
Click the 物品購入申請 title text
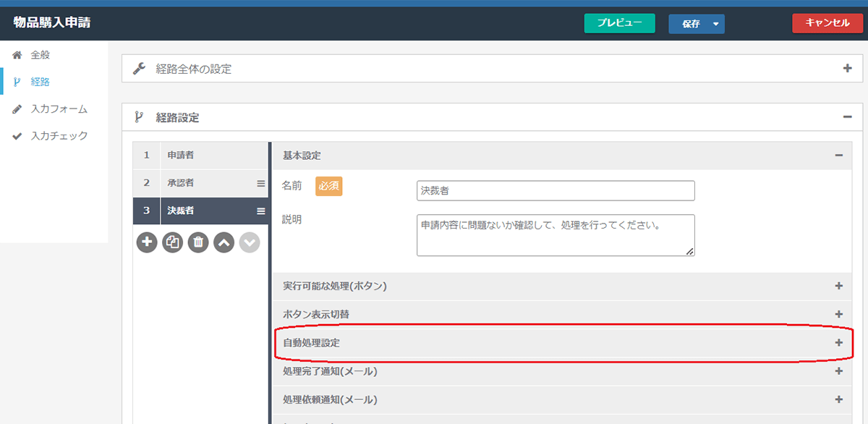click(x=52, y=23)
